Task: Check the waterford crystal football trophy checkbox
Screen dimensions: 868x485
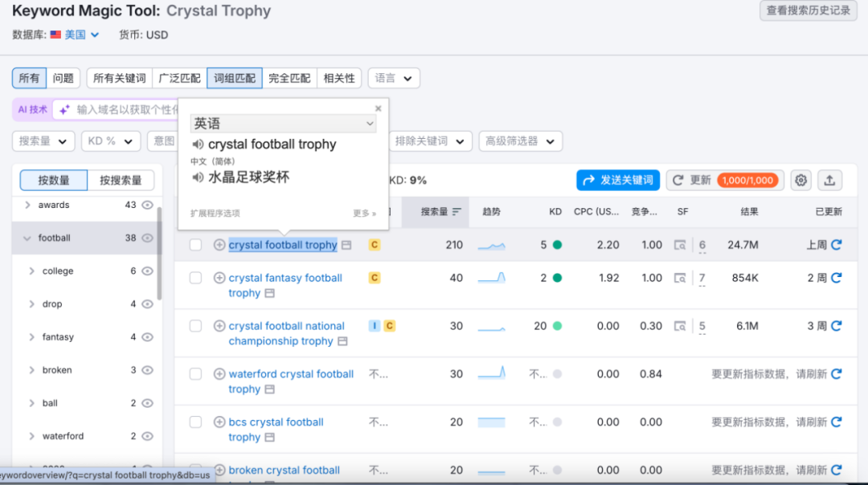Action: point(195,373)
